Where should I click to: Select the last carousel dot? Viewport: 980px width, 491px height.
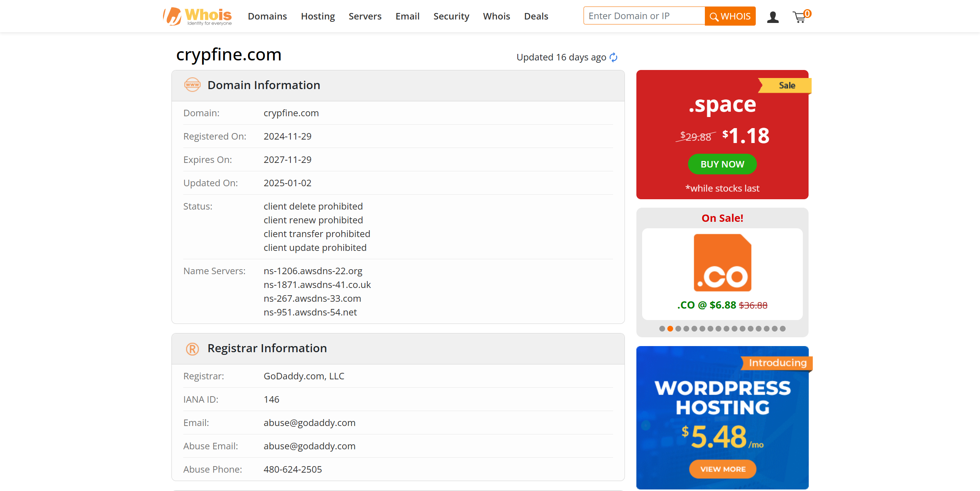(x=783, y=328)
